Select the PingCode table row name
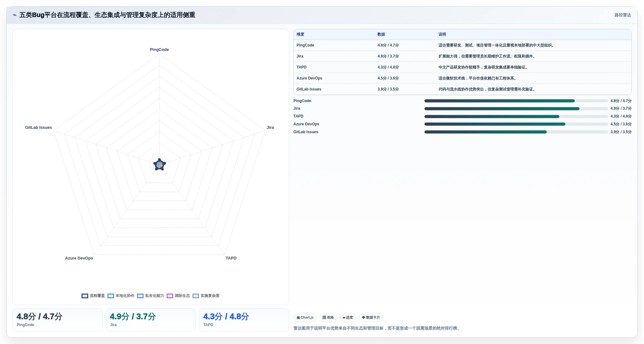Viewport: 644px width, 344px height. pyautogui.click(x=305, y=45)
